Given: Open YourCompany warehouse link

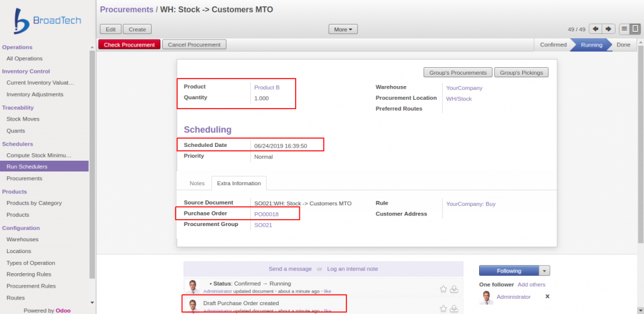Looking at the screenshot, I should (465, 88).
